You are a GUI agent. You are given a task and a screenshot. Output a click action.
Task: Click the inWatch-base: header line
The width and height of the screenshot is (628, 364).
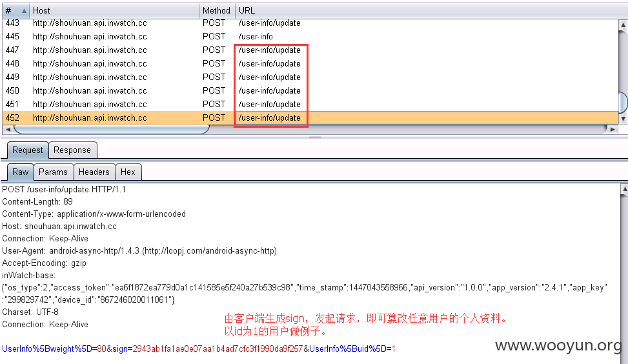[x=29, y=276]
